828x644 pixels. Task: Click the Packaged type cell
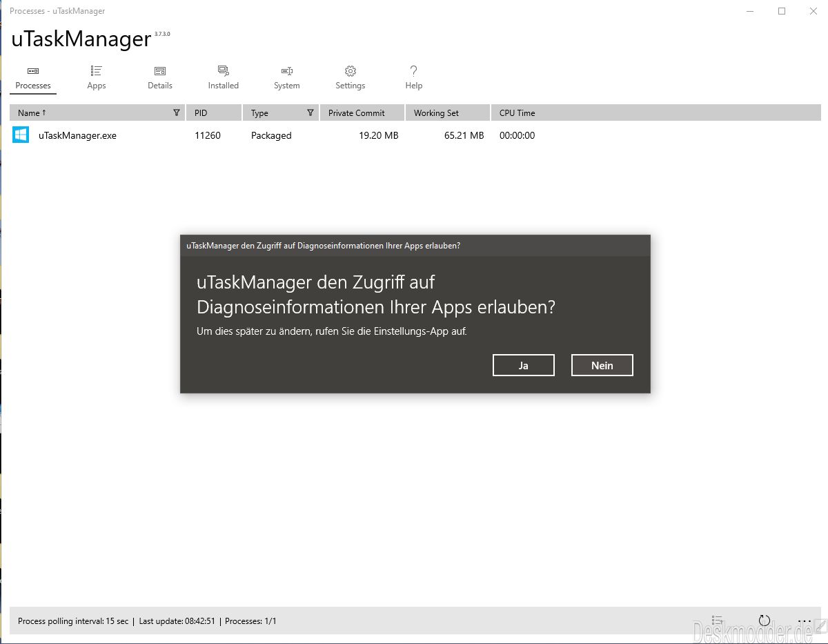[271, 136]
